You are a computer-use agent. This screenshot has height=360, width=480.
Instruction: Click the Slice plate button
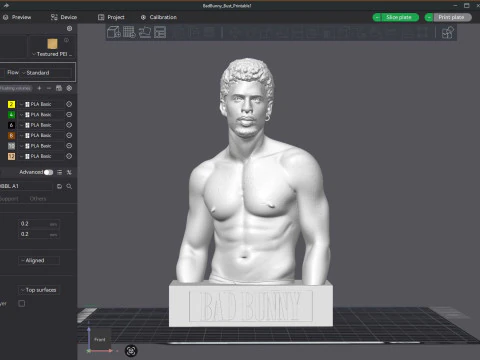400,17
